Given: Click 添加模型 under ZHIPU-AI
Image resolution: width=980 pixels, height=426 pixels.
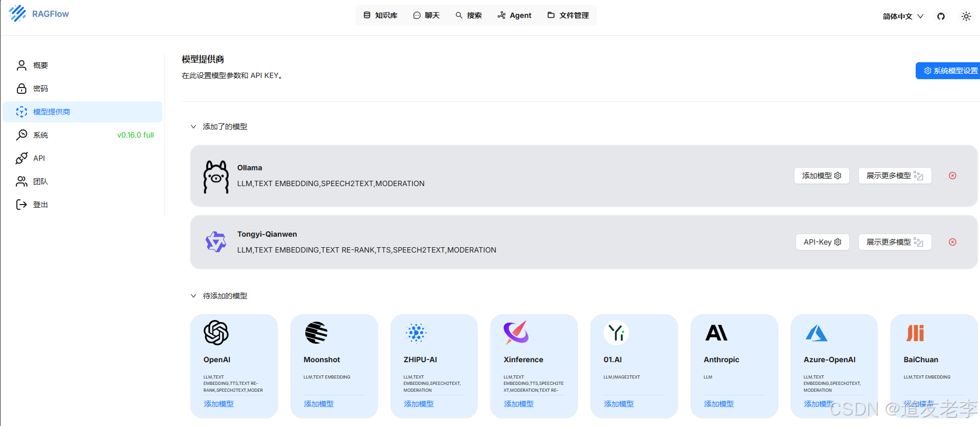Looking at the screenshot, I should pos(419,404).
